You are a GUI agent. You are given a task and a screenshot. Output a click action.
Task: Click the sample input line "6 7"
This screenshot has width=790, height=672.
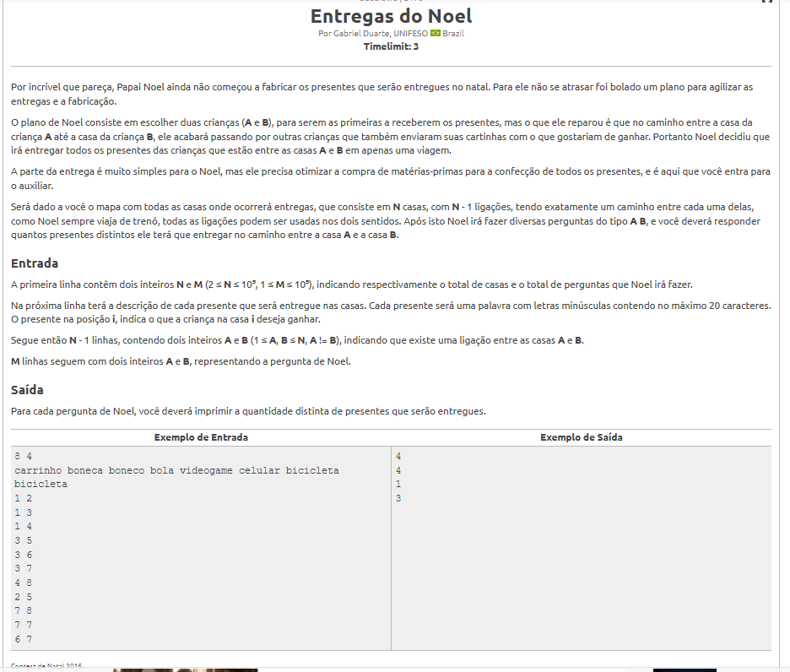click(23, 639)
